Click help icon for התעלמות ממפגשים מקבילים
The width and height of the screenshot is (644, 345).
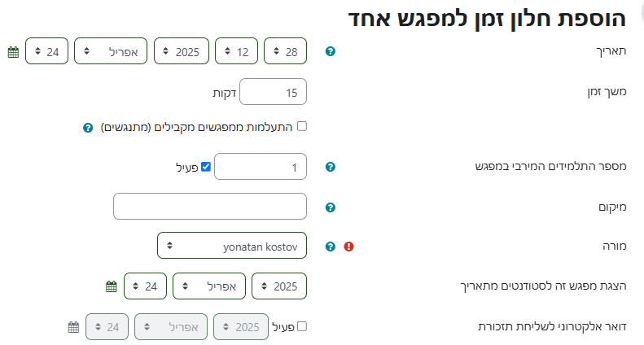click(x=88, y=128)
